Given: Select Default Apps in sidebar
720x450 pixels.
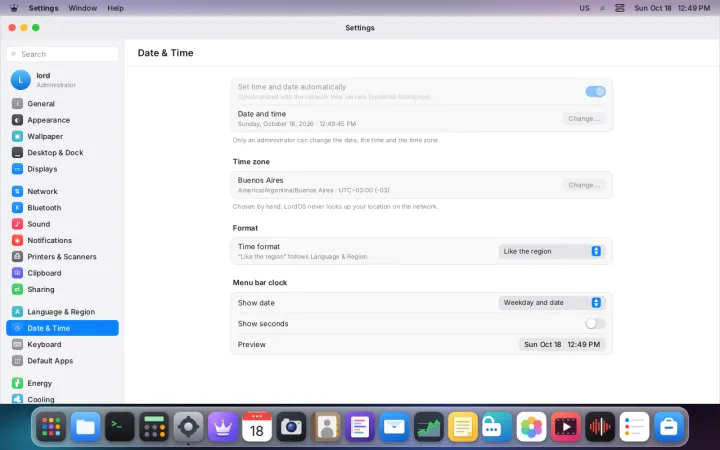Looking at the screenshot, I should point(62,361).
